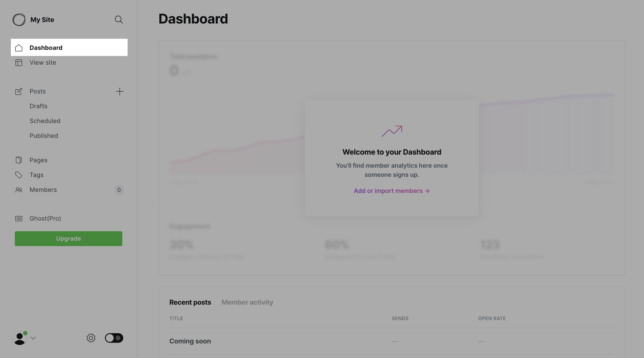Click the My Site logo circle
Screen dimensions: 644x358
[19, 20]
